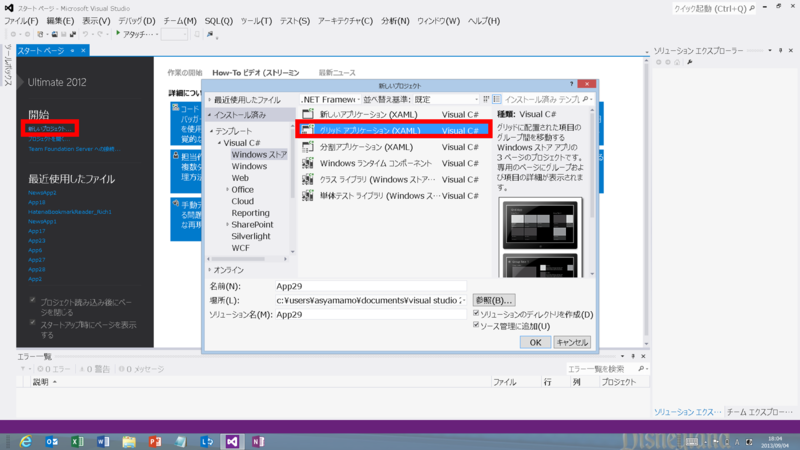The width and height of the screenshot is (800, 450).
Task: Pin the Solution Explorer panel
Action: pos(781,51)
